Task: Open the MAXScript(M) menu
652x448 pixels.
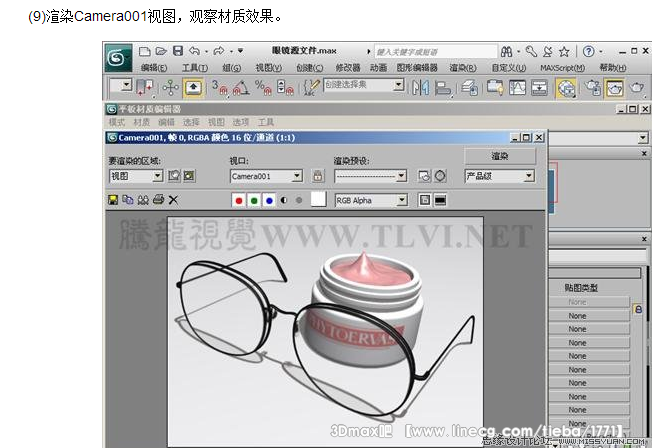Action: pyautogui.click(x=562, y=67)
